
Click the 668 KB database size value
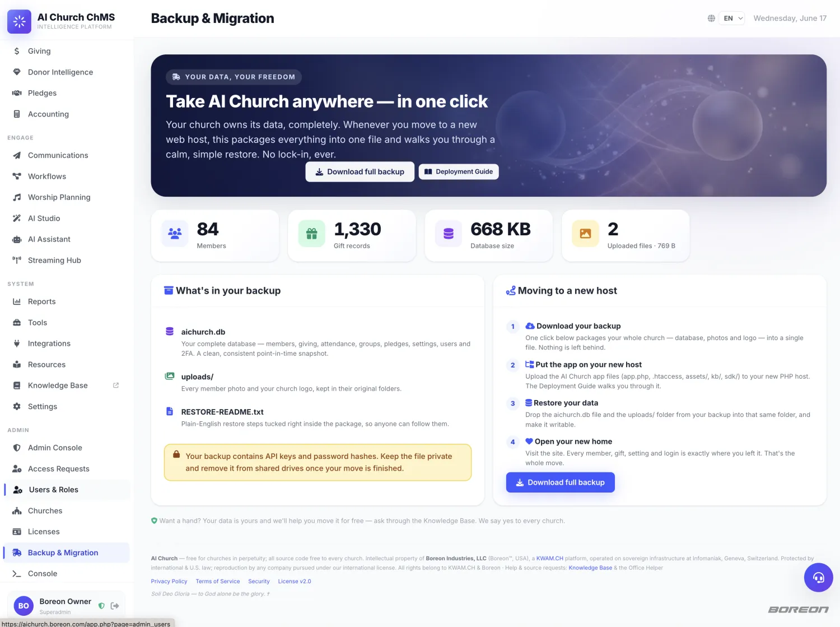(501, 229)
